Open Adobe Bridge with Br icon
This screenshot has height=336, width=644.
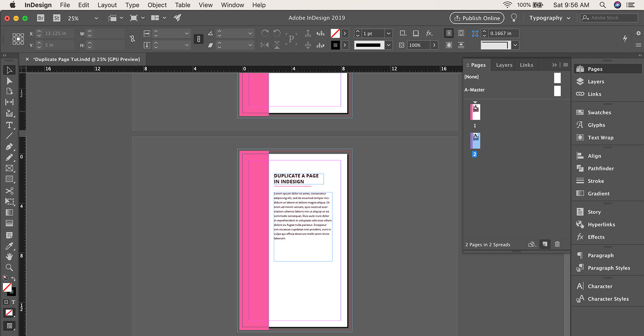coord(40,18)
